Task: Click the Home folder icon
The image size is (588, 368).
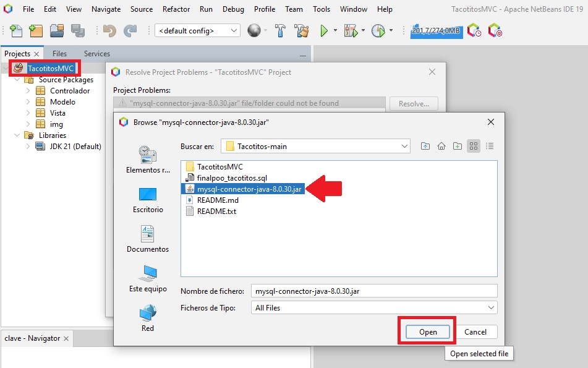Action: [441, 146]
